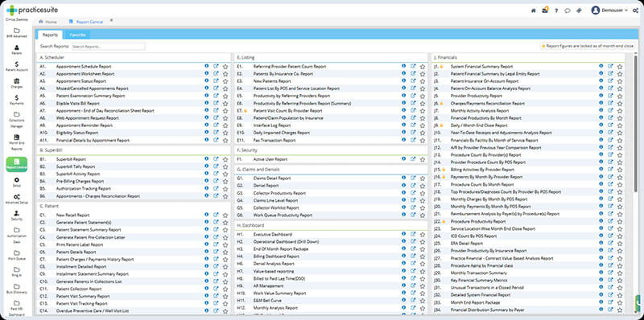The height and width of the screenshot is (320, 644).
Task: Select 'E&M Bell Curve' report row
Action: point(331,301)
